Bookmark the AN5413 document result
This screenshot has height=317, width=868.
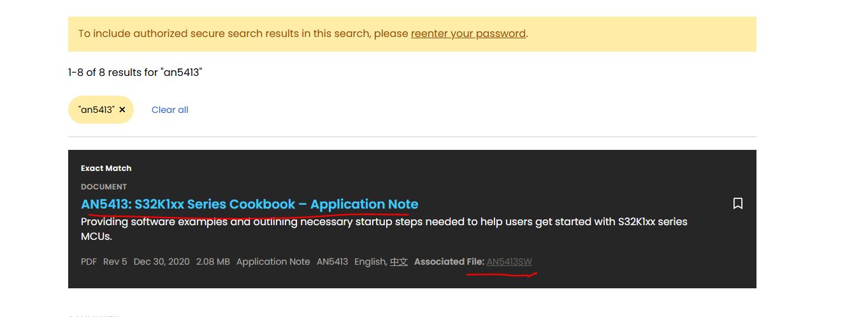(x=738, y=203)
